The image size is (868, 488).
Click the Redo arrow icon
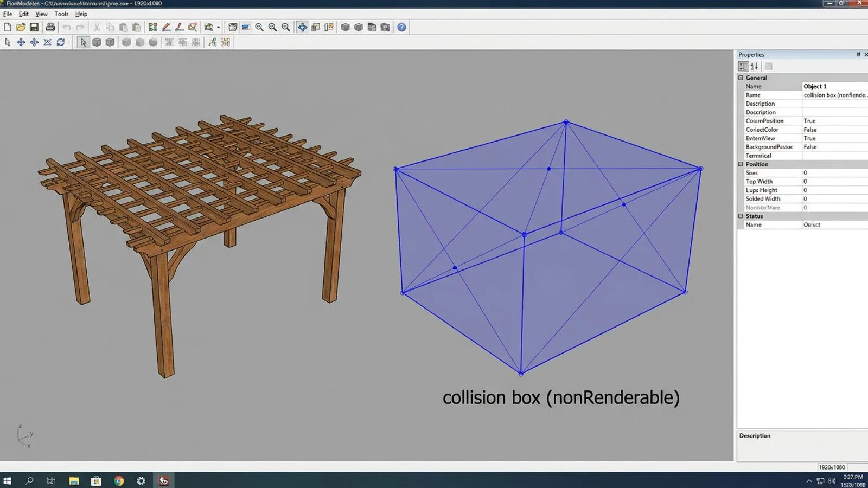click(80, 27)
